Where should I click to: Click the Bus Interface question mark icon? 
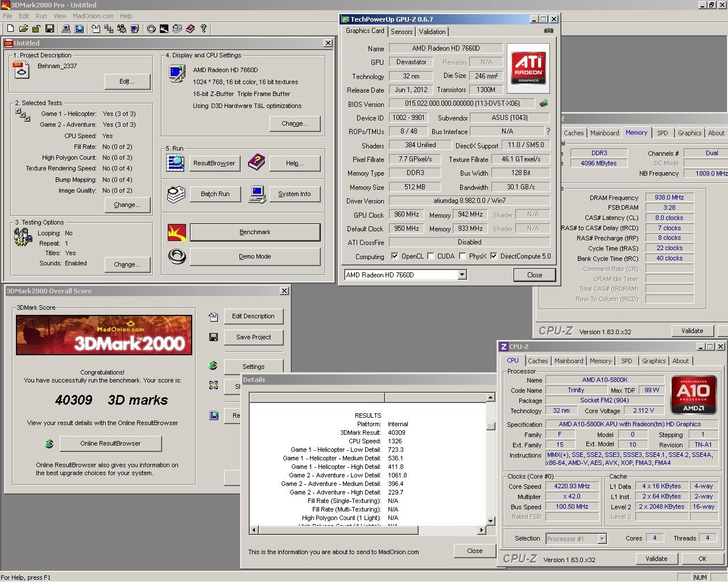[548, 131]
